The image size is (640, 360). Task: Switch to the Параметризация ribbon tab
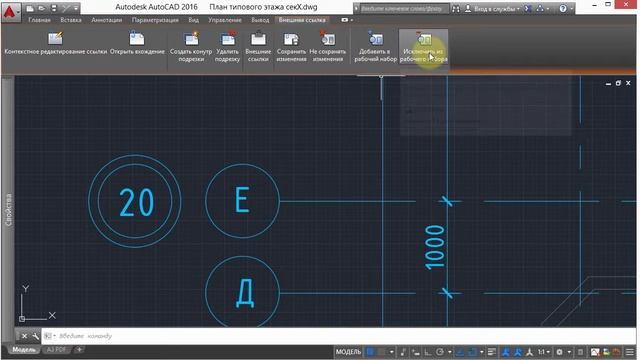(x=155, y=20)
